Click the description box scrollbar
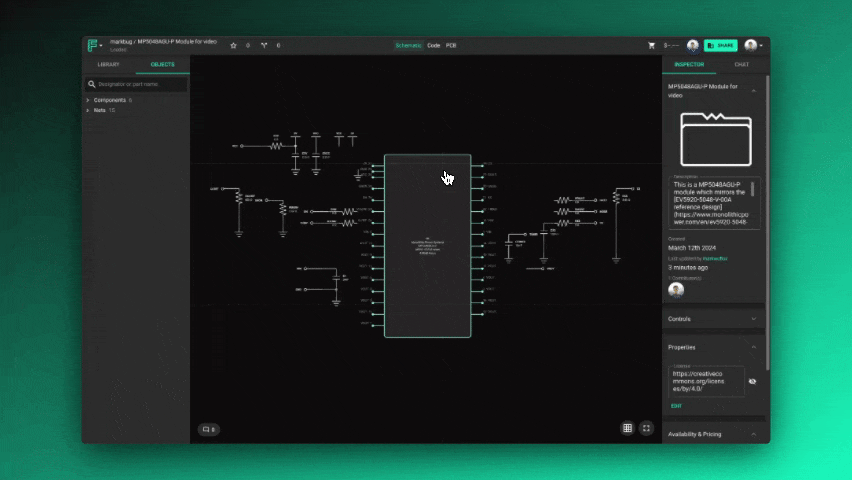The height and width of the screenshot is (480, 852). click(x=753, y=189)
